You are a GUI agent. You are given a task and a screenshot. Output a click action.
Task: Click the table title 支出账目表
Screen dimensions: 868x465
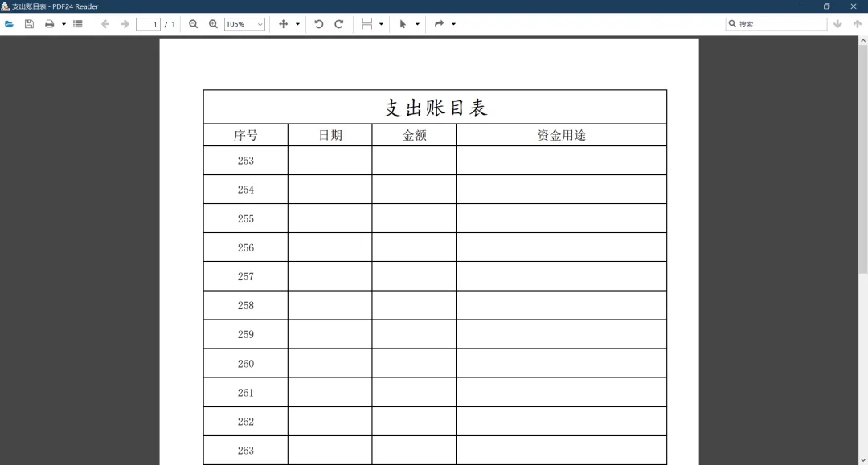pos(436,108)
